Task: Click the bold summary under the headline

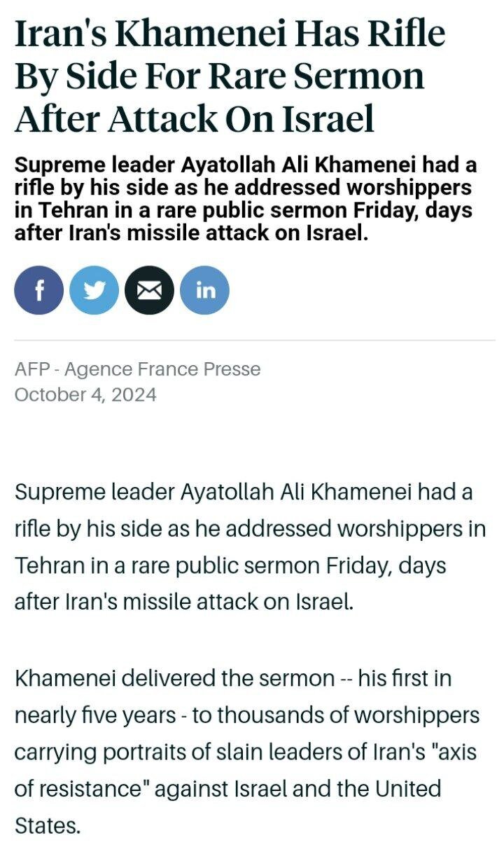Action: (245, 200)
